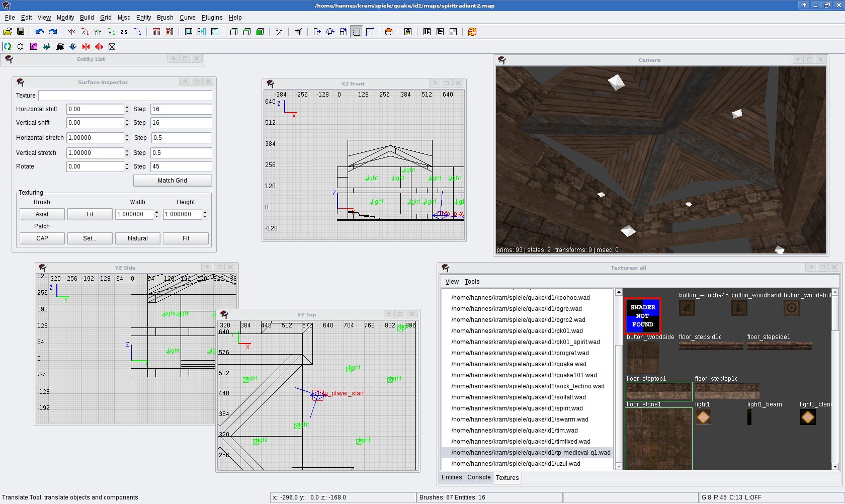Switch to the Console tab
This screenshot has width=845, height=504.
479,477
